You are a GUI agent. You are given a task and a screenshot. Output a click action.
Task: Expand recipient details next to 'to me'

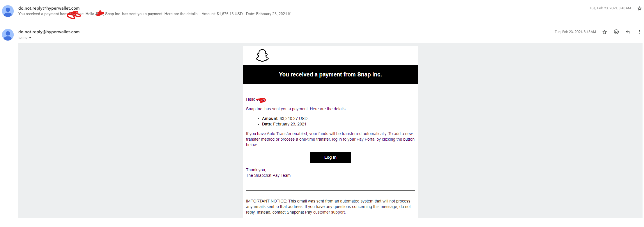[x=30, y=38]
